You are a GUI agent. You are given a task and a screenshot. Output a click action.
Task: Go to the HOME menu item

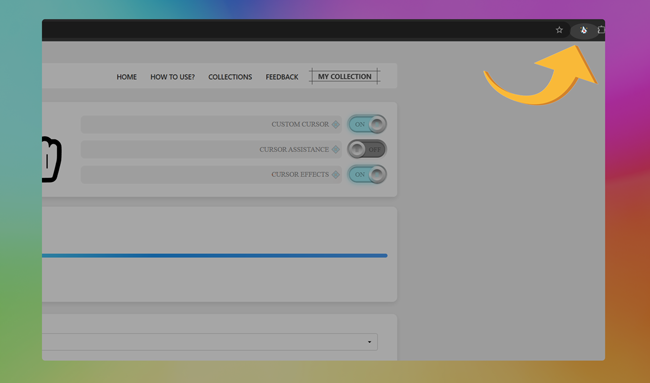(x=126, y=77)
